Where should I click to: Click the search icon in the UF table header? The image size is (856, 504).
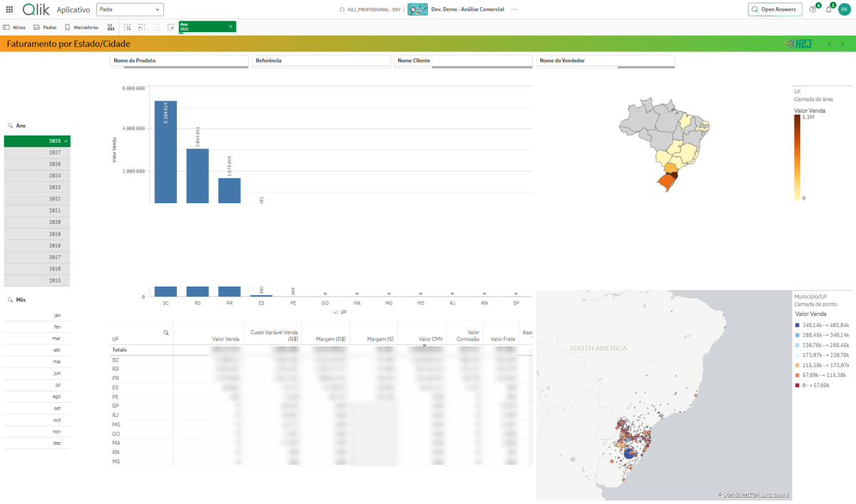[x=166, y=332]
